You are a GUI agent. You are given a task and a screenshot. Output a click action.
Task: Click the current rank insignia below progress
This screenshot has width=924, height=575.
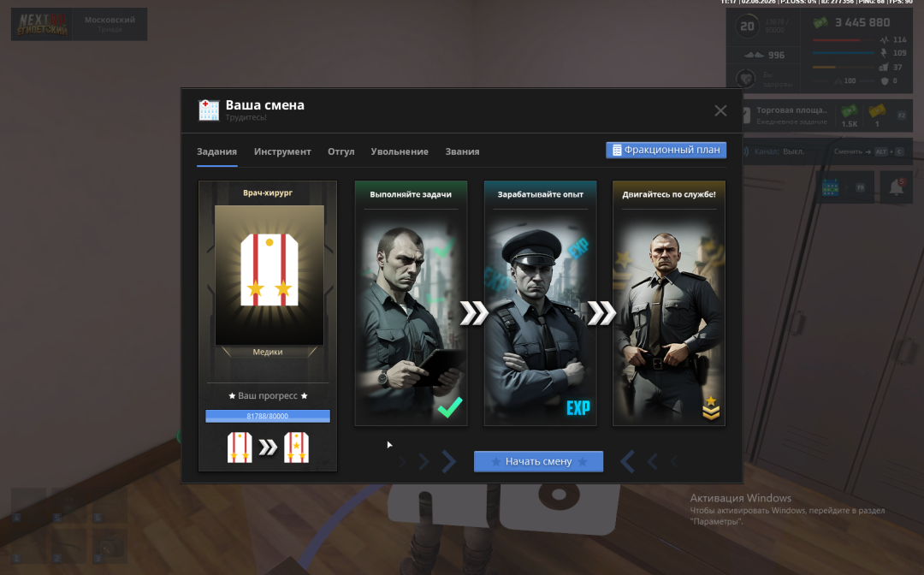pos(240,448)
